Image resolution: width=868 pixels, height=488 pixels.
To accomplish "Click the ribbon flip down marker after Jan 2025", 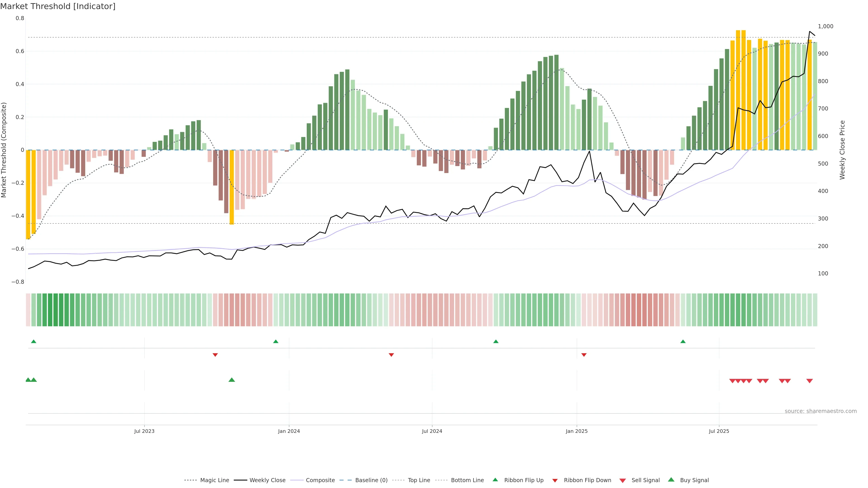I will [584, 355].
